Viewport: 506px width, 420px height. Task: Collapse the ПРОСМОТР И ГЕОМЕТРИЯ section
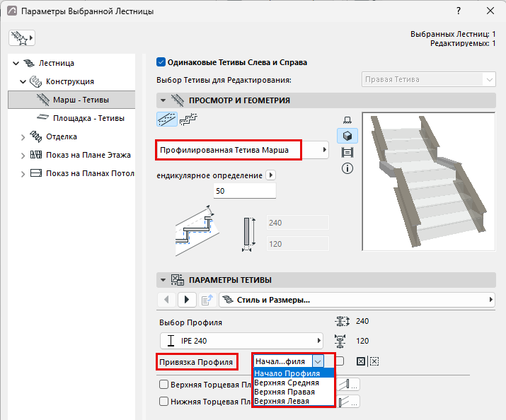(163, 100)
